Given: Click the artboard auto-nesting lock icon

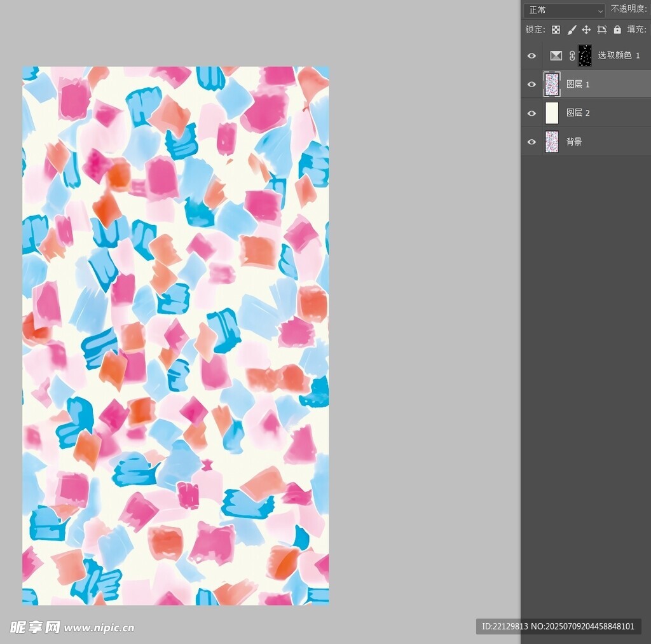Looking at the screenshot, I should point(601,30).
